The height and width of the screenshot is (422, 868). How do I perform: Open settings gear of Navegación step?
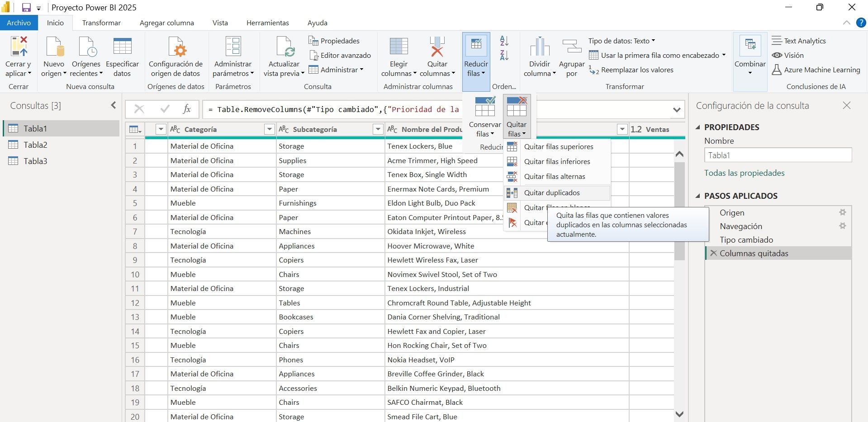pos(842,226)
